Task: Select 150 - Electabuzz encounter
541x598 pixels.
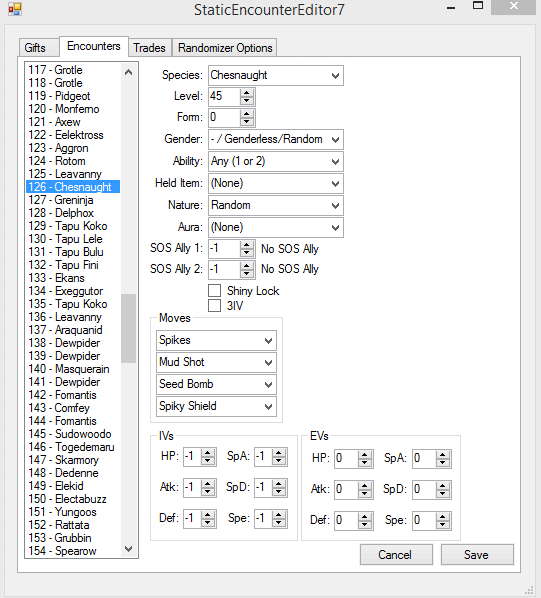Action: click(x=73, y=498)
